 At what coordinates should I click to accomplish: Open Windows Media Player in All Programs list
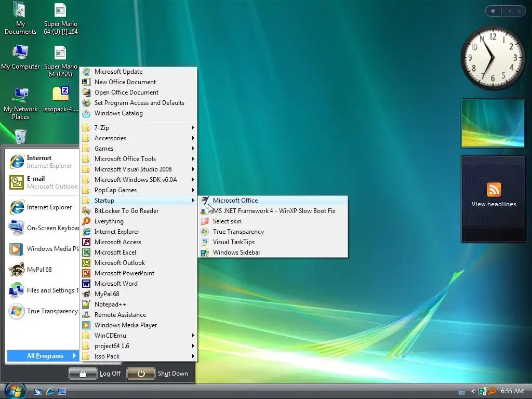click(x=138, y=325)
